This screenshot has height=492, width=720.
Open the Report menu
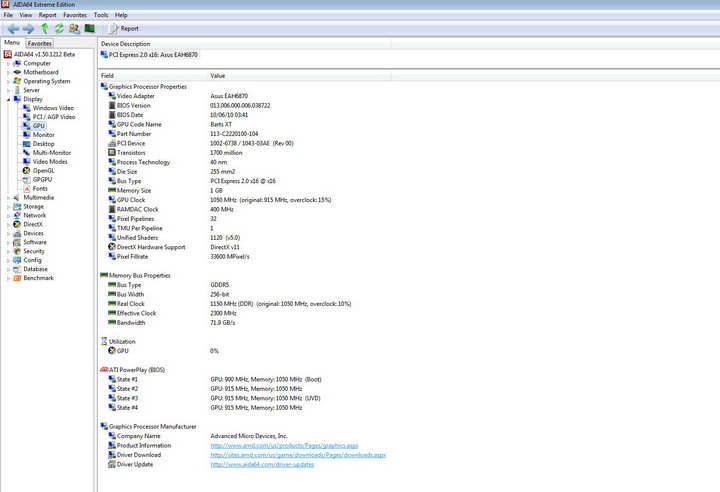48,15
